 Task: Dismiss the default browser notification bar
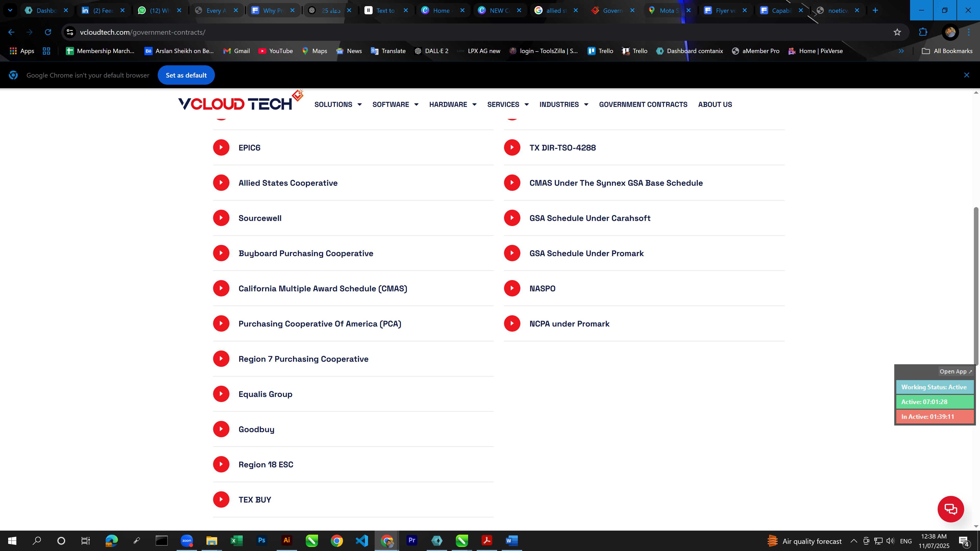pos(967,75)
